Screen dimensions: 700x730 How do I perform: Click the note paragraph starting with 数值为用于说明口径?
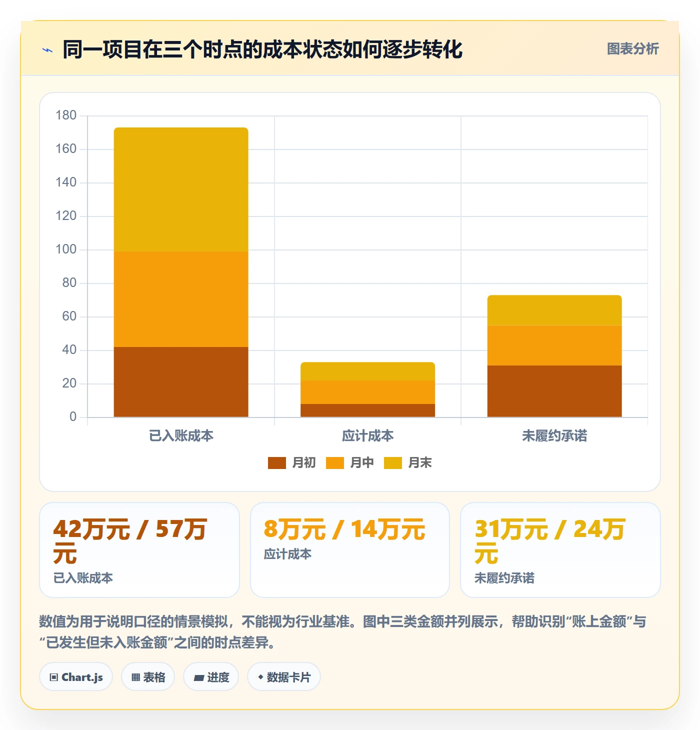[x=343, y=632]
